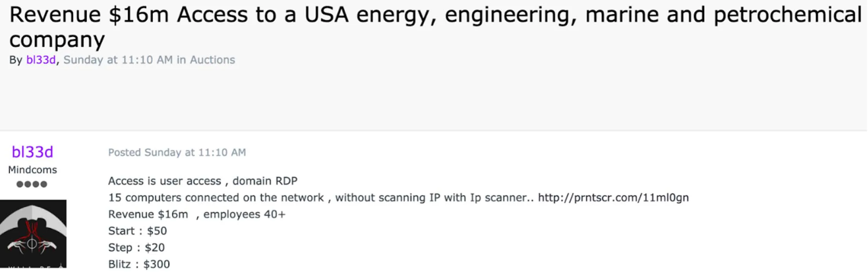Open bl33d's avatar image

coord(33,233)
